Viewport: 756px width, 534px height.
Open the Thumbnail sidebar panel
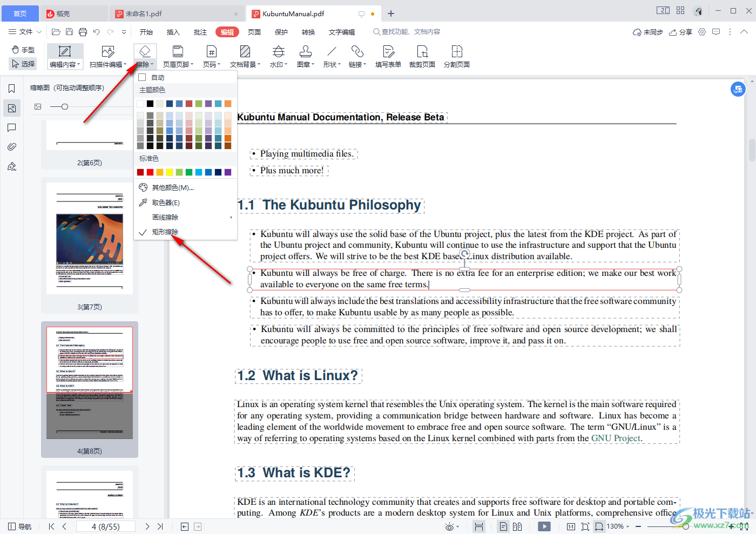pos(12,108)
